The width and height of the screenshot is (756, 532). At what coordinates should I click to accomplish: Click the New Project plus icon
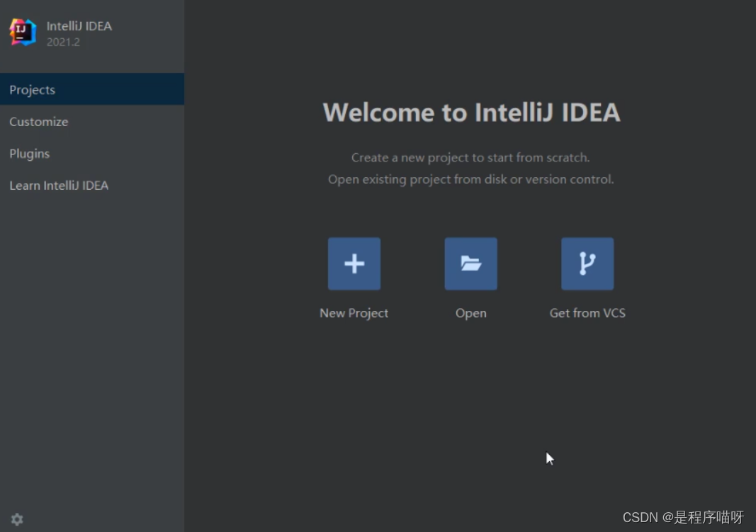354,264
